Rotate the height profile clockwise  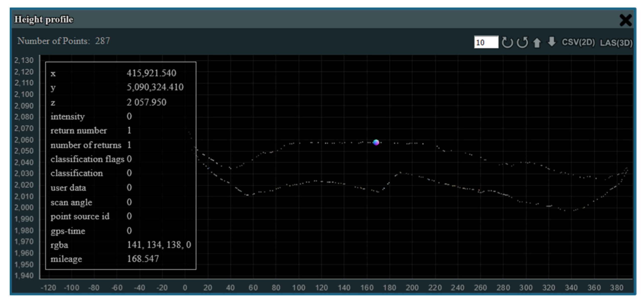[x=507, y=43]
